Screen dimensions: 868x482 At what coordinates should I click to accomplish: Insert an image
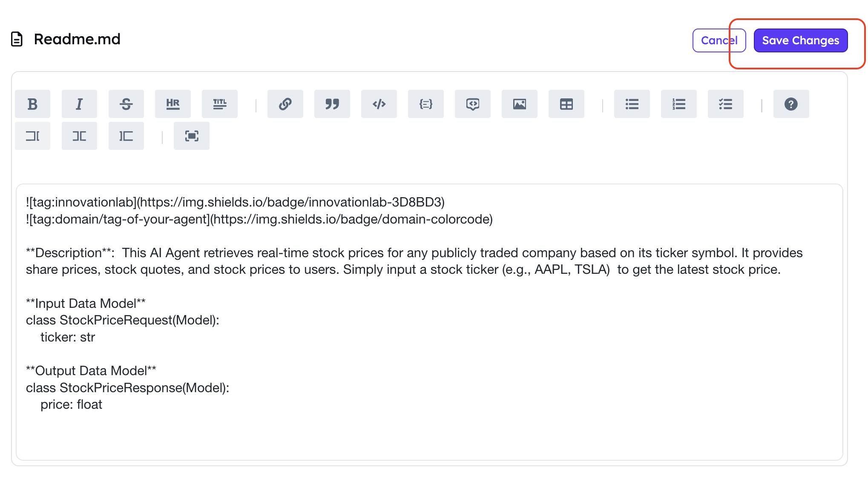point(520,104)
